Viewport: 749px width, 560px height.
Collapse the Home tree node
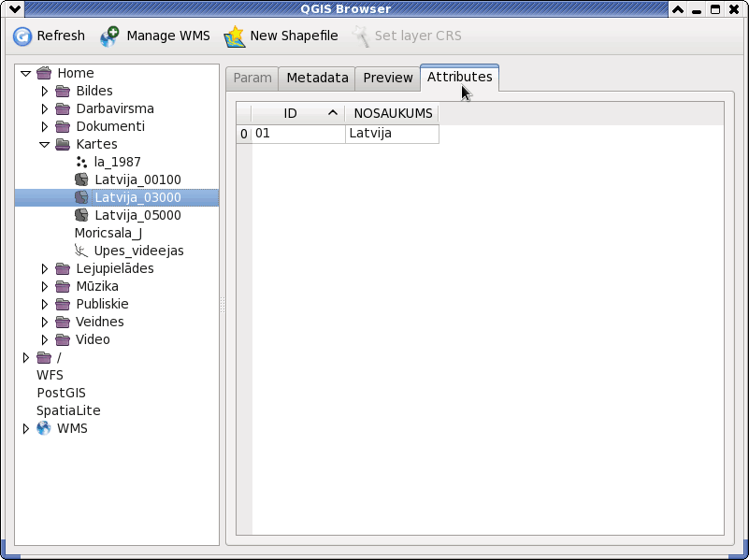[x=26, y=74]
